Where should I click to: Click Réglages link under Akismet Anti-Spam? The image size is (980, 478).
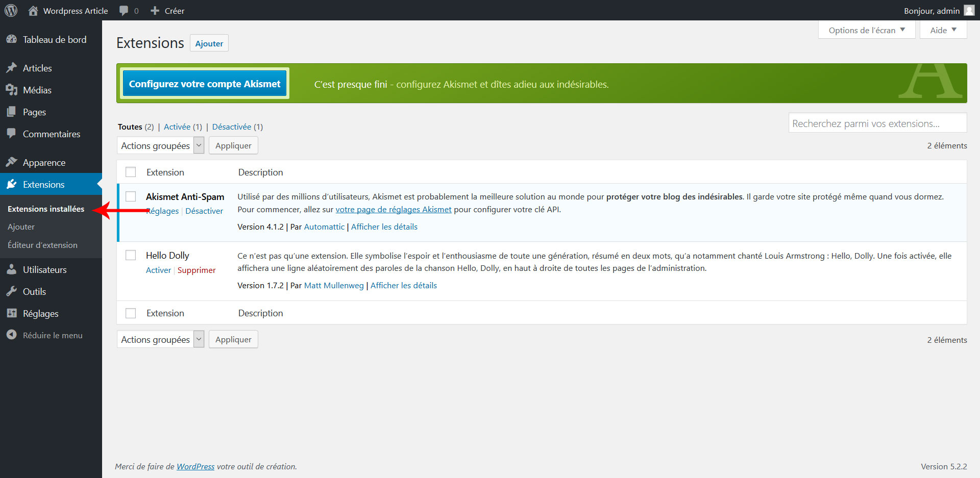click(162, 211)
